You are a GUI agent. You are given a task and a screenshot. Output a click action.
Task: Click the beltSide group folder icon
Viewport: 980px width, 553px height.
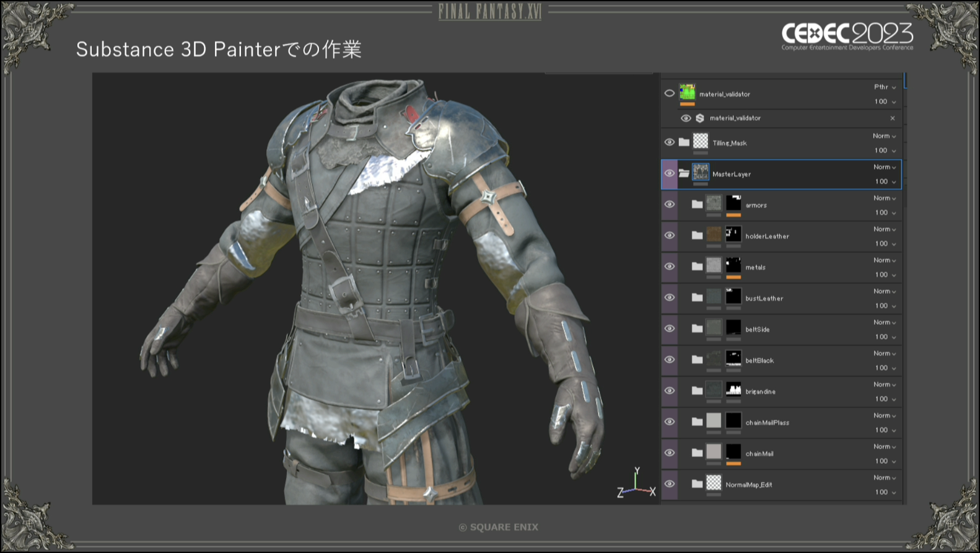point(697,328)
